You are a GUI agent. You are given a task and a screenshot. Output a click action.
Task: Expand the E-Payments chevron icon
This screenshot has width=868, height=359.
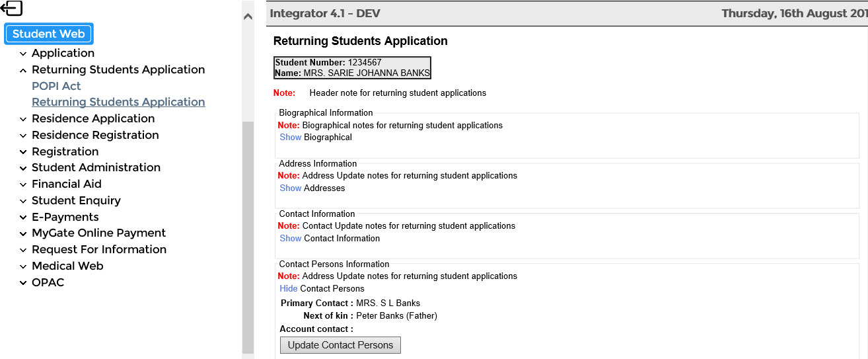[23, 218]
